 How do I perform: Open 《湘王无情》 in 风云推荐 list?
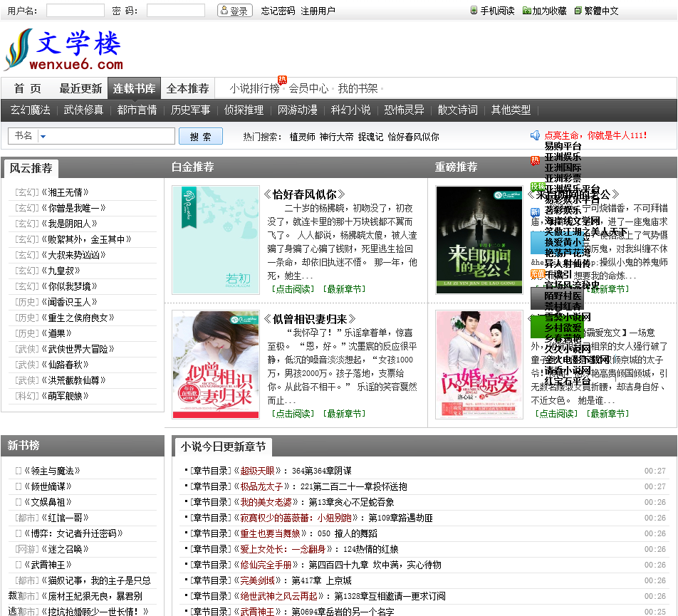[x=66, y=192]
